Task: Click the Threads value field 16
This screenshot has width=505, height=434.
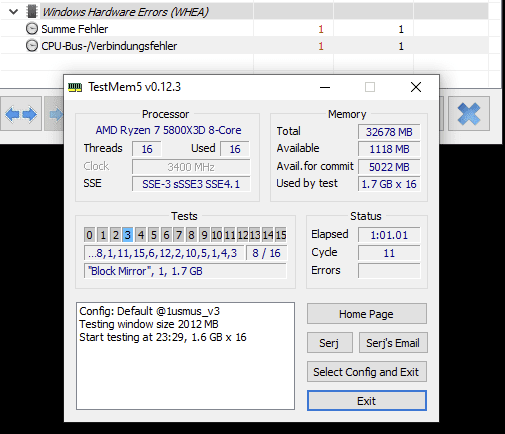Action: [x=147, y=149]
